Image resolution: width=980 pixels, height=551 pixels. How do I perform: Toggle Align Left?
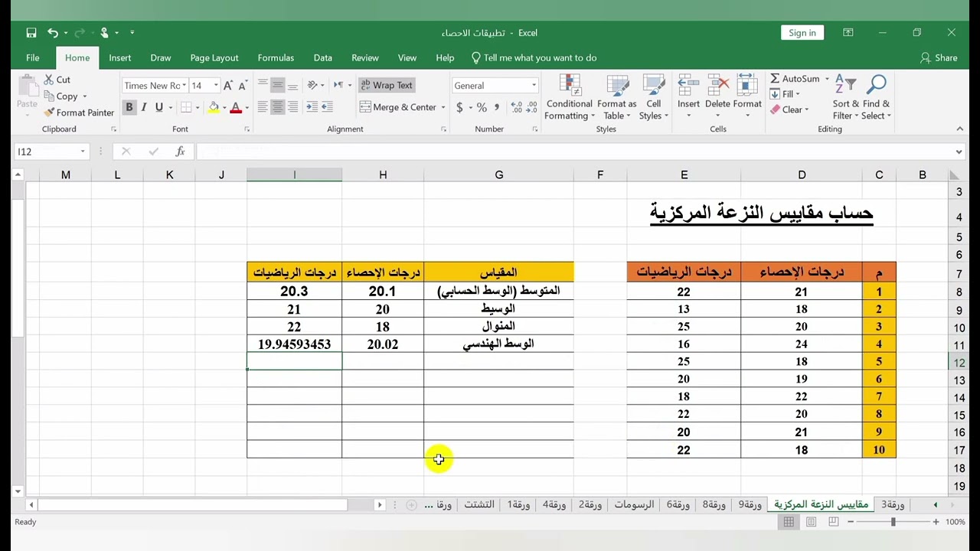[x=263, y=108]
